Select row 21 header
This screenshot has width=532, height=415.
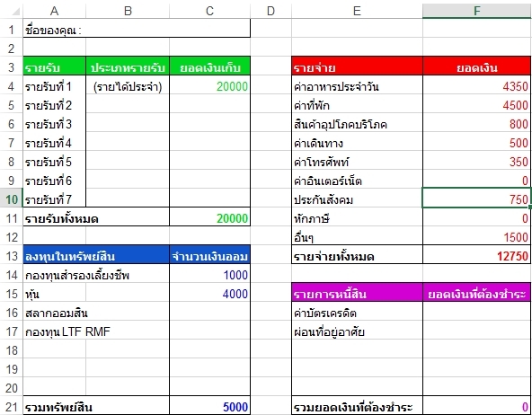coord(12,407)
